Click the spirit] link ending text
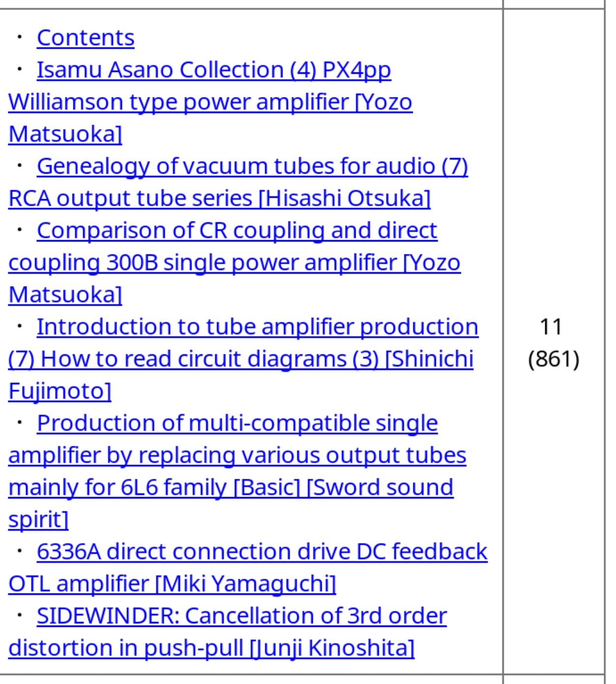 click(x=38, y=520)
